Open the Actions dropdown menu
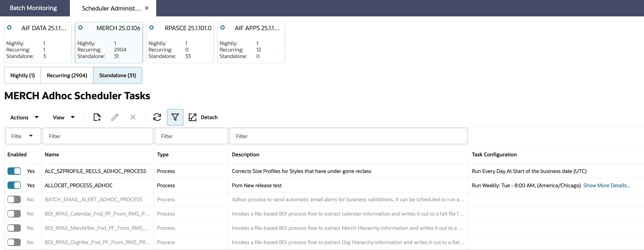The image size is (644, 250). coord(25,117)
